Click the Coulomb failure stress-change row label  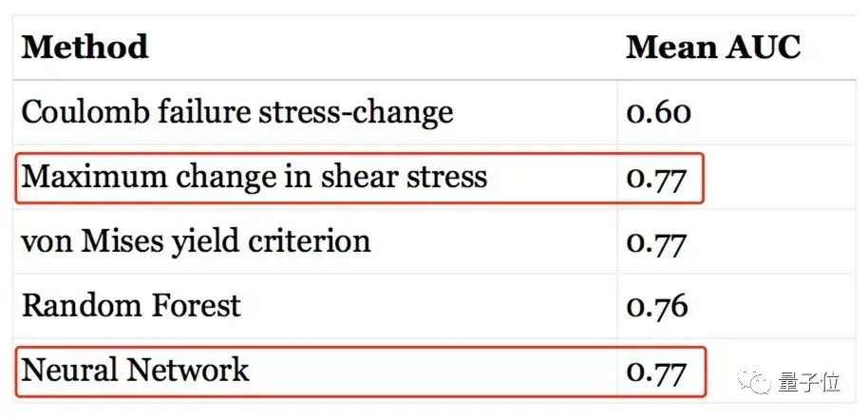pyautogui.click(x=236, y=113)
